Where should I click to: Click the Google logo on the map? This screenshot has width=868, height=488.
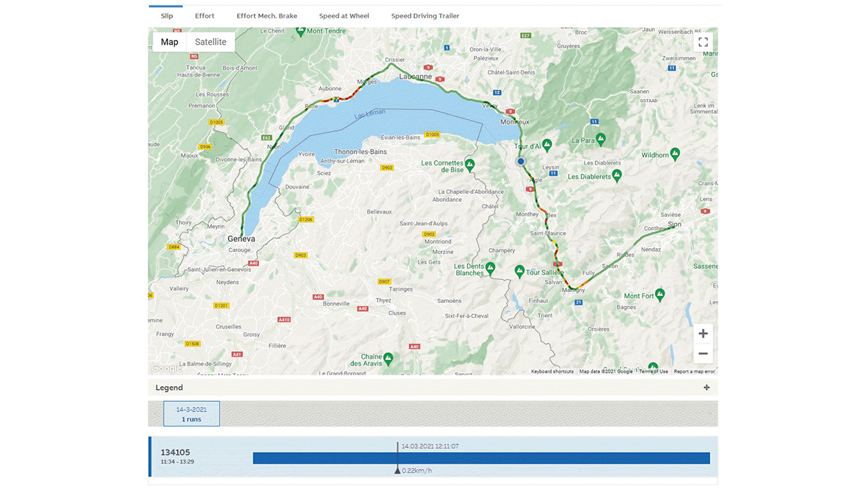point(165,368)
